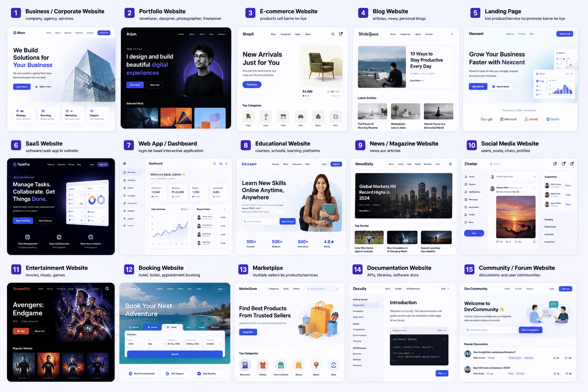588x392 pixels.
Task: Click the search icon in StreamFlix header
Action: 107,289
